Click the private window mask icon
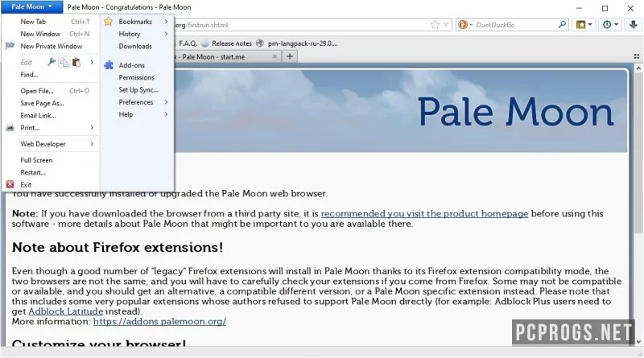 tap(10, 46)
